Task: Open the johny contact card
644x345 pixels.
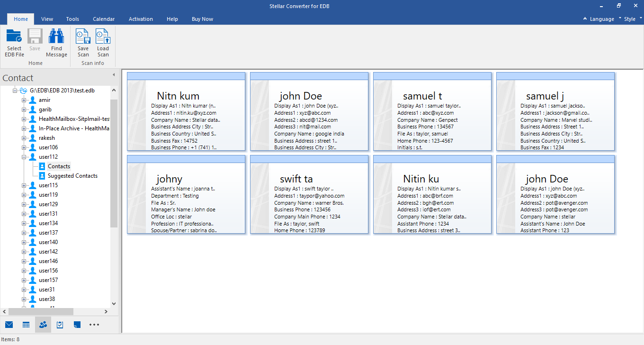Action: pyautogui.click(x=186, y=194)
